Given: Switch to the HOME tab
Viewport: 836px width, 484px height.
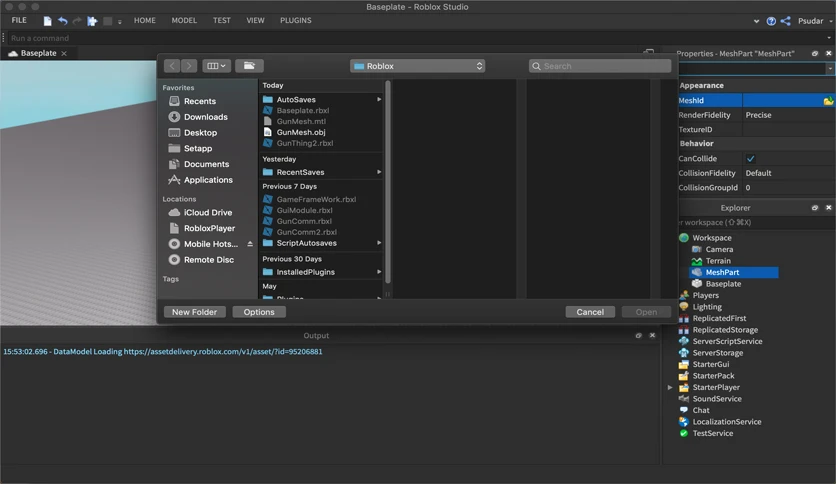Looking at the screenshot, I should (x=144, y=20).
